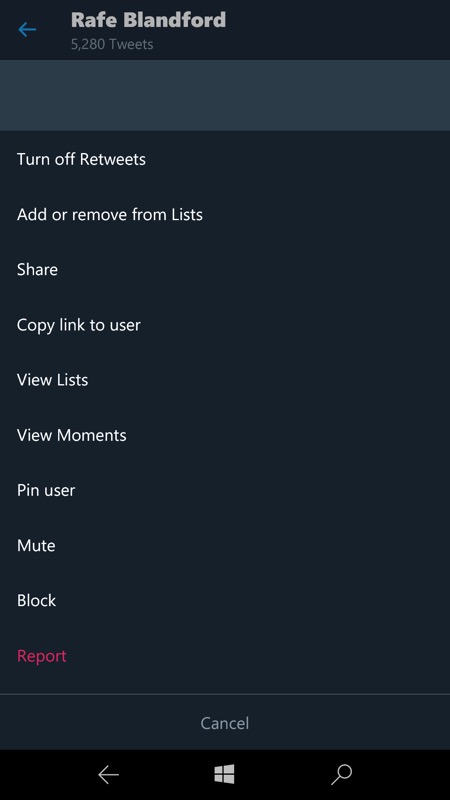The height and width of the screenshot is (800, 450).
Task: Tap the profile banner area below header
Action: click(x=225, y=95)
